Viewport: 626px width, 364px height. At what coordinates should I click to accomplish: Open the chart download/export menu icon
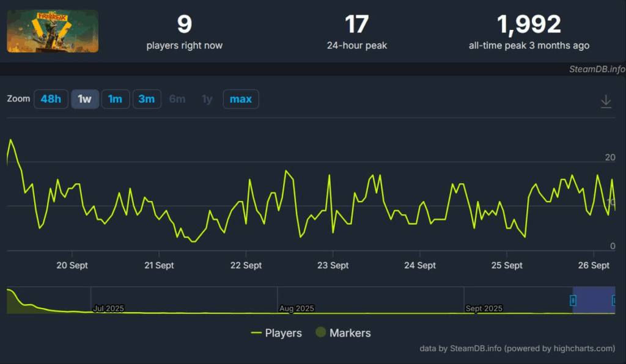pos(606,101)
